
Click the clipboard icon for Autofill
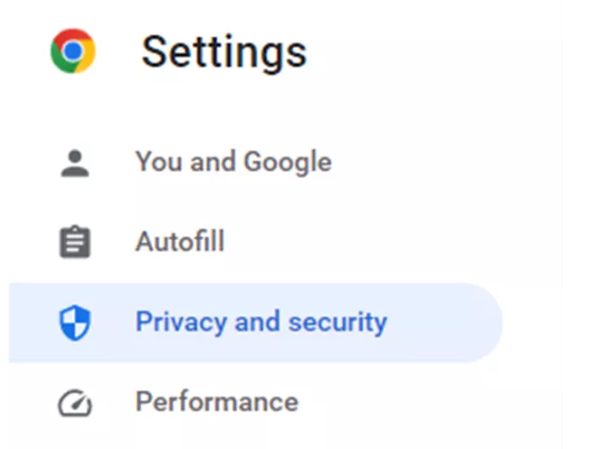pyautogui.click(x=75, y=242)
